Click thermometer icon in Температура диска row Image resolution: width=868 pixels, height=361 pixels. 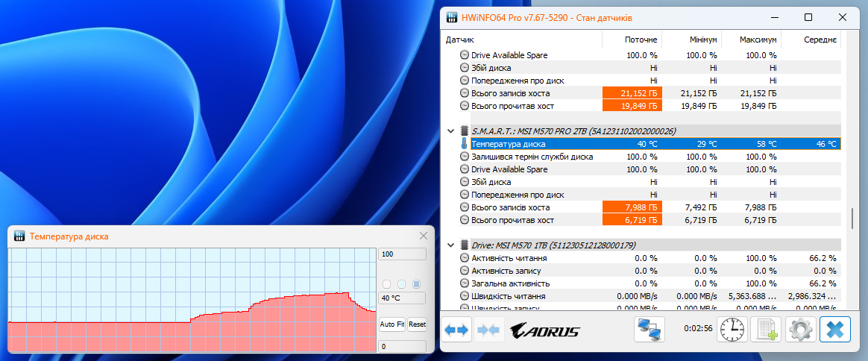pos(464,144)
